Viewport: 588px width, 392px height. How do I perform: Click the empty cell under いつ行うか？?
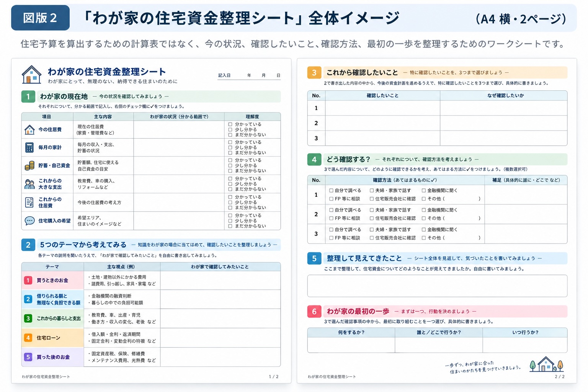(x=525, y=345)
